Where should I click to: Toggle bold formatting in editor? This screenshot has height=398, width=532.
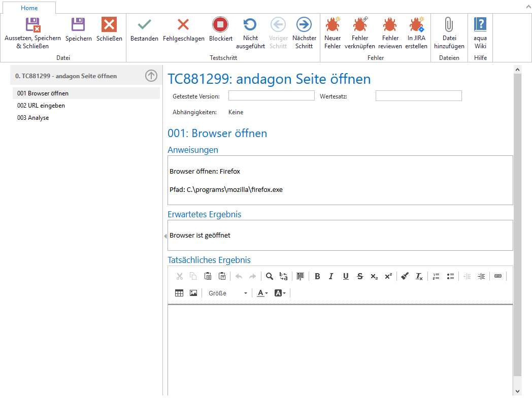coord(317,276)
